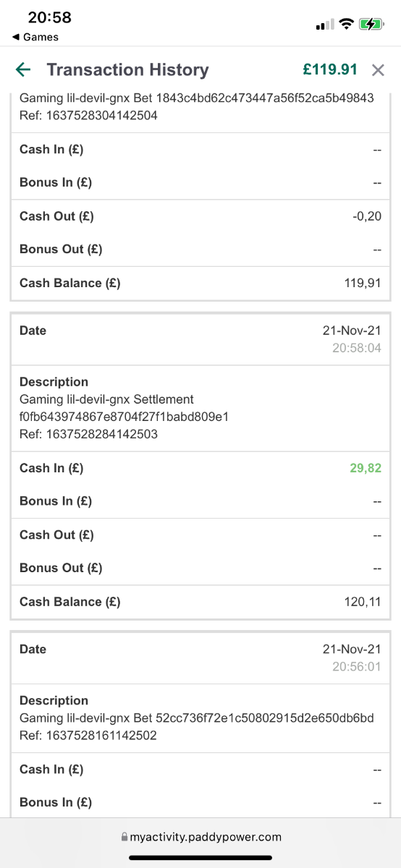
Task: Tap the cellular signal bars
Action: (325, 25)
